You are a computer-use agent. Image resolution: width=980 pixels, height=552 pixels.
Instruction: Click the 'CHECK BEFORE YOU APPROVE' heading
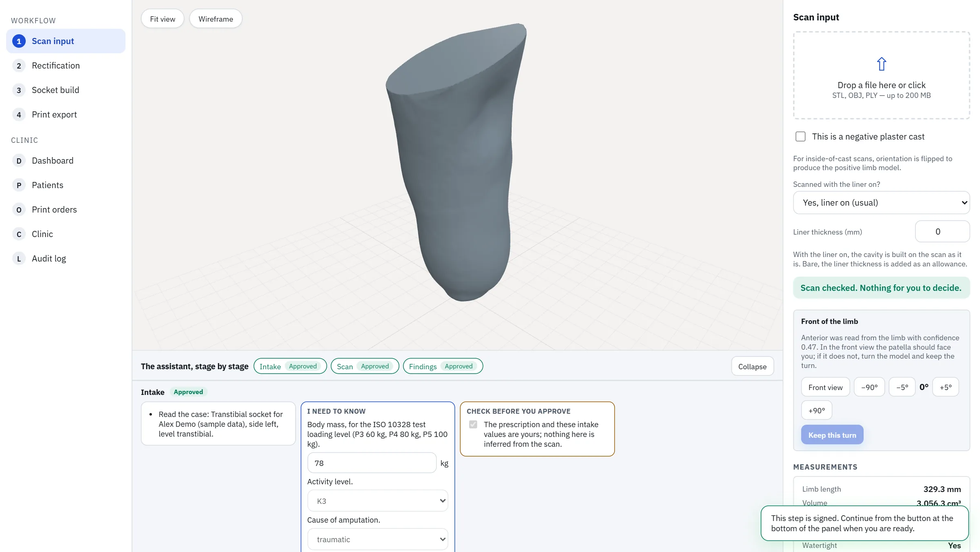point(519,411)
